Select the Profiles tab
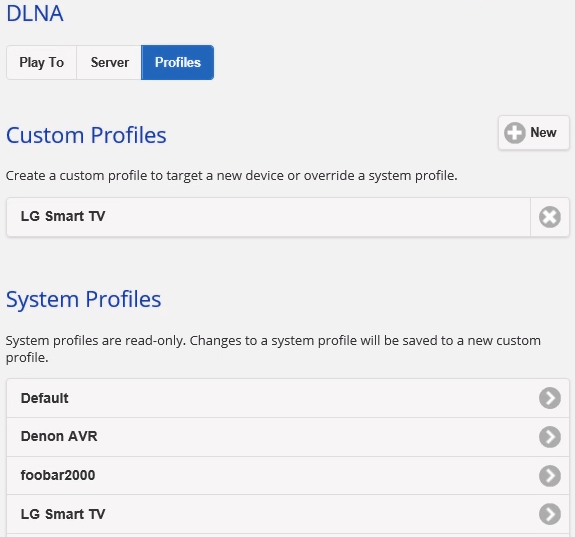 tap(177, 62)
